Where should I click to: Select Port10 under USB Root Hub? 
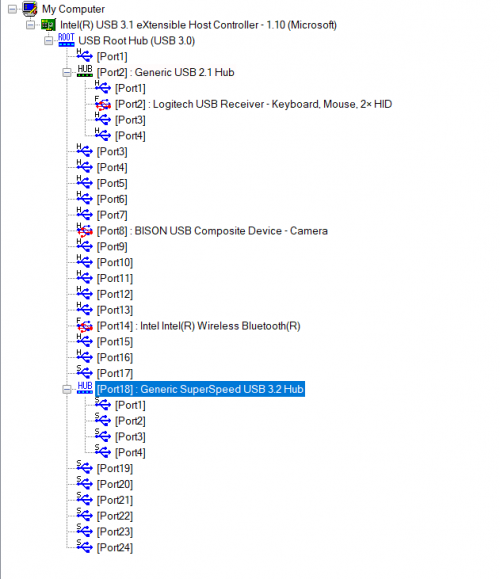(115, 263)
